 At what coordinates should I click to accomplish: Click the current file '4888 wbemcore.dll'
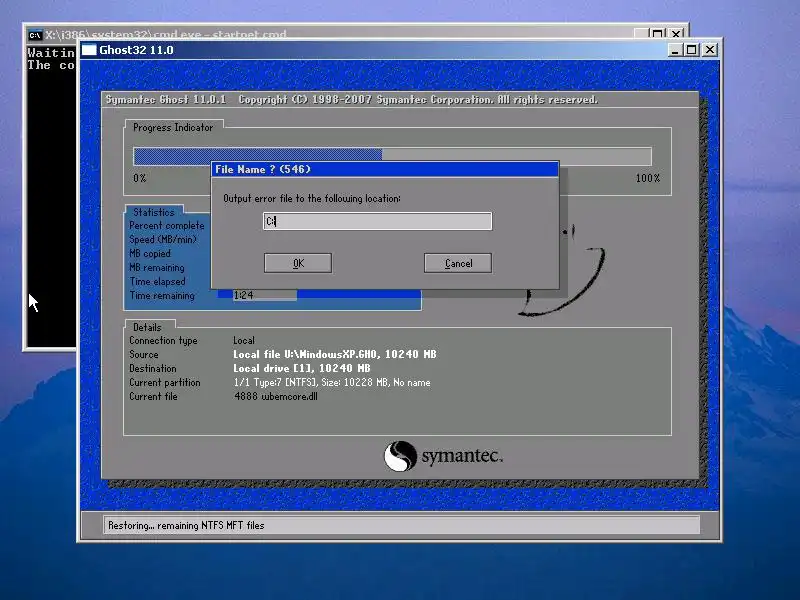[x=276, y=396]
